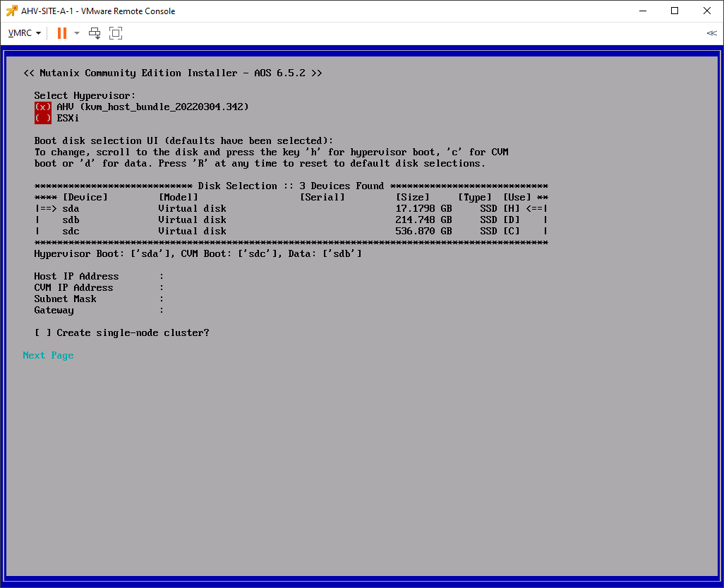Click the 214.748 GB size value
This screenshot has width=724, height=588.
coord(423,220)
